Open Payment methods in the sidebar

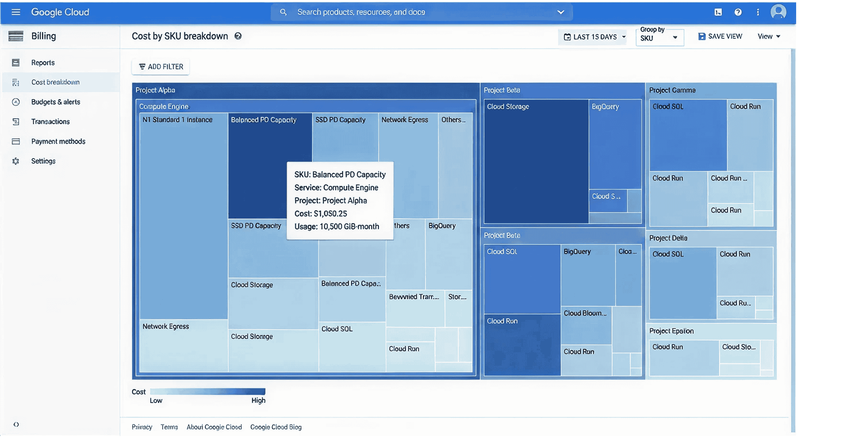(x=58, y=141)
